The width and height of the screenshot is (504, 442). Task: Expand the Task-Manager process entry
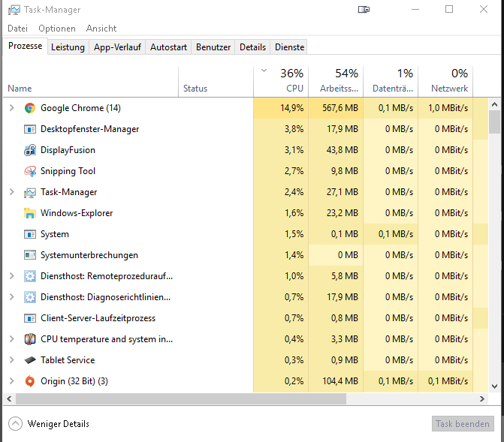tap(11, 192)
